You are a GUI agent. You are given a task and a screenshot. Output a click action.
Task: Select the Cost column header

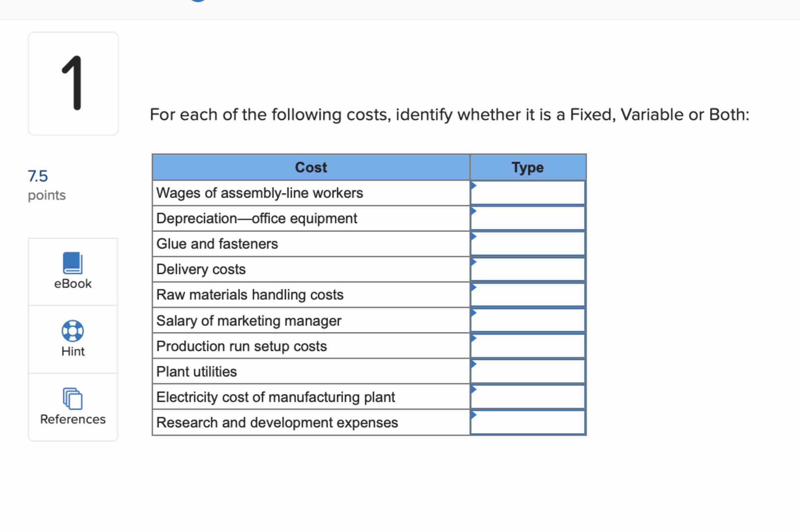click(x=311, y=167)
